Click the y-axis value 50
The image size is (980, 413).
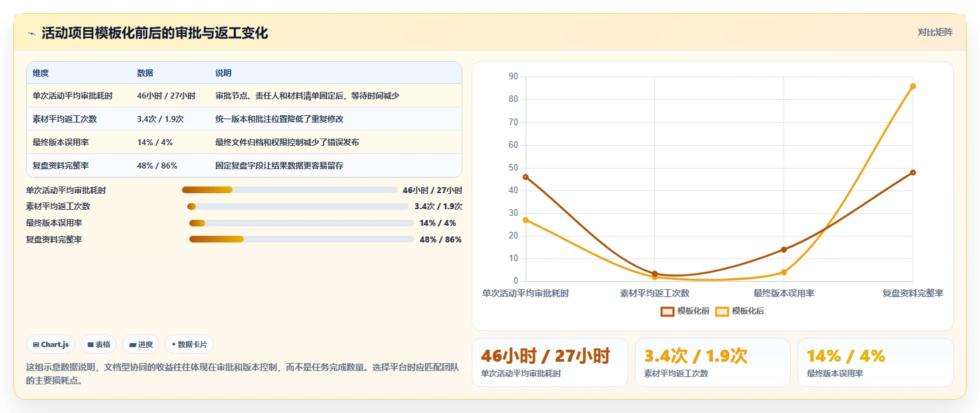point(513,168)
